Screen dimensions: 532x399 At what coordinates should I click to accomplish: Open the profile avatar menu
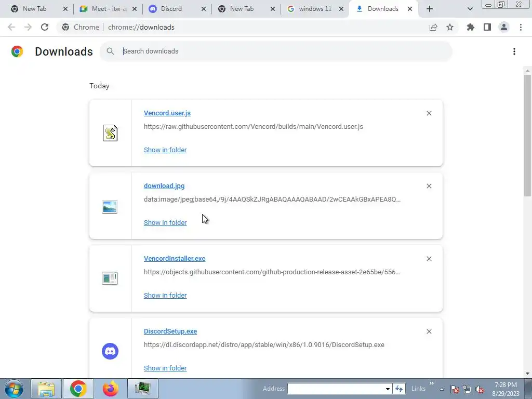(x=504, y=27)
